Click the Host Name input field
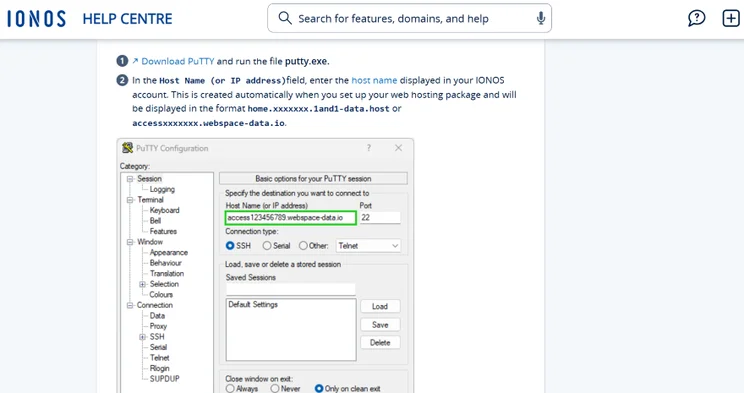This screenshot has height=393, width=744. tap(290, 217)
